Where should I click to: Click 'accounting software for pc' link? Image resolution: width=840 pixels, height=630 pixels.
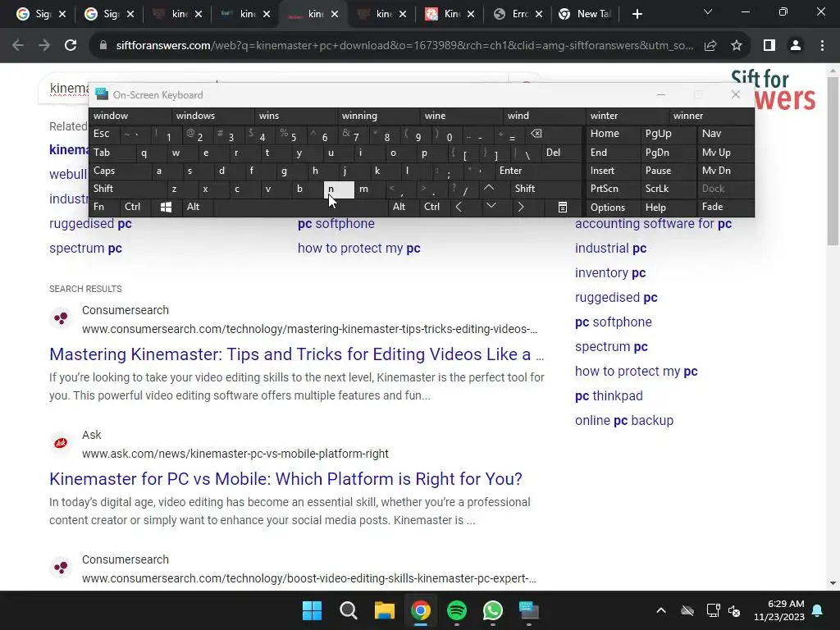(653, 223)
